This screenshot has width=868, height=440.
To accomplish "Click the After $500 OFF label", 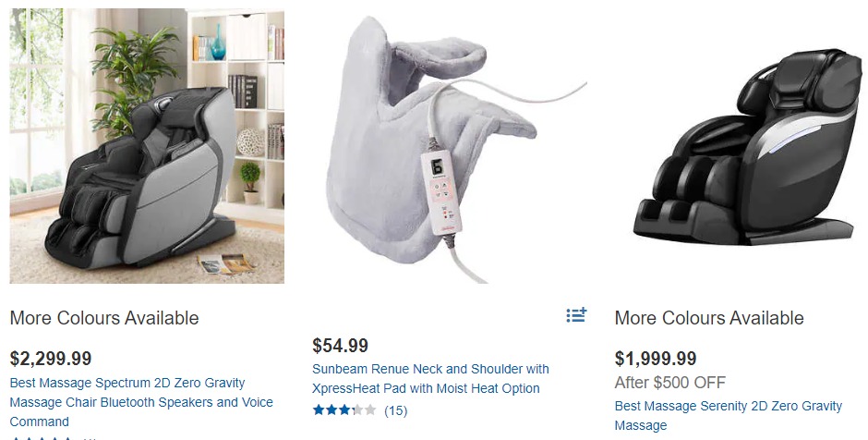I will coord(669,383).
